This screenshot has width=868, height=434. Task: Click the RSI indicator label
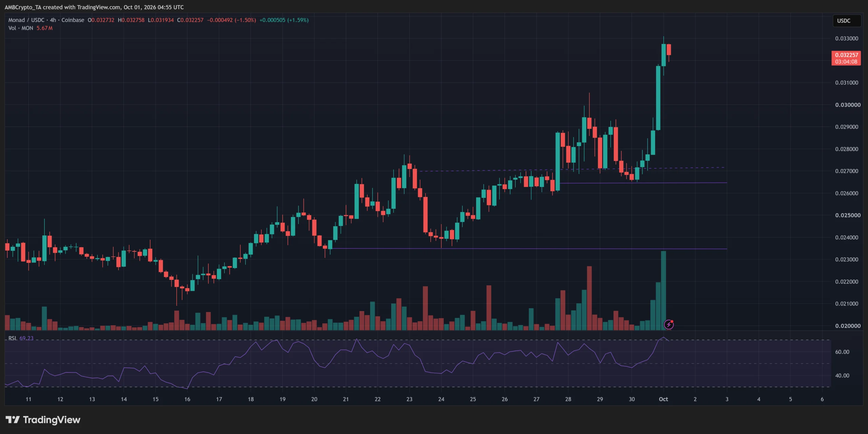click(13, 338)
